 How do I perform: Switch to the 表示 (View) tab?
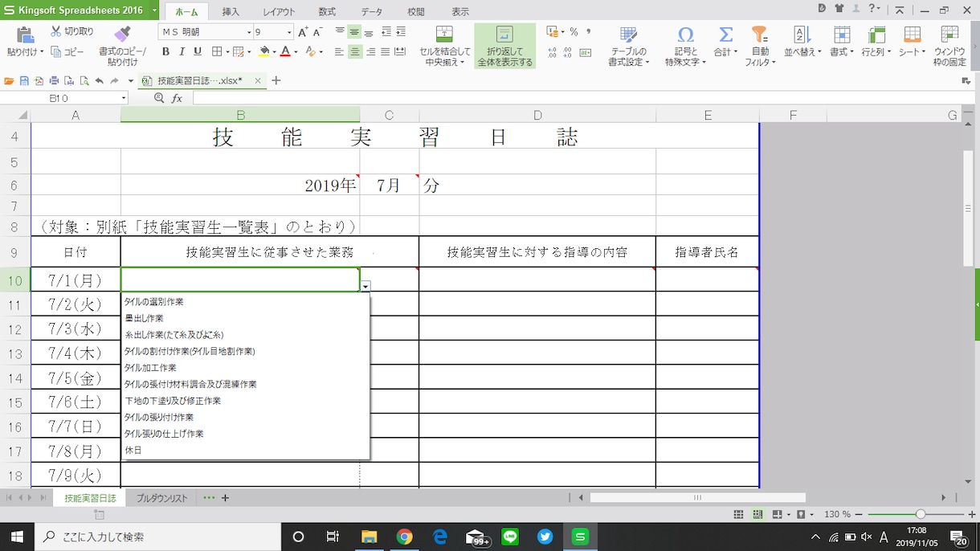[x=460, y=12]
